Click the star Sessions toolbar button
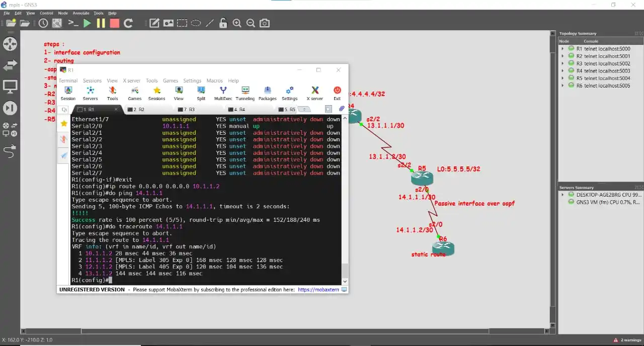The height and width of the screenshot is (346, 644). [x=156, y=94]
